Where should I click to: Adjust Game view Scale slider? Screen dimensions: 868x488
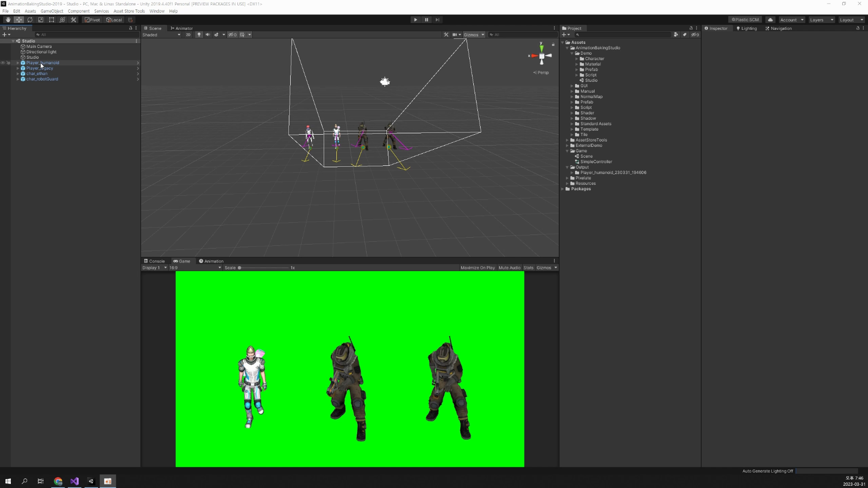[264, 268]
